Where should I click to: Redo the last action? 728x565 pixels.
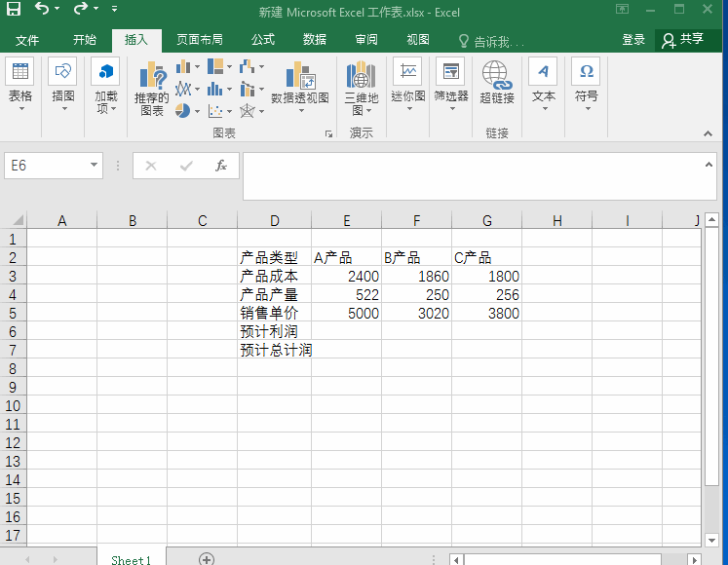80,9
